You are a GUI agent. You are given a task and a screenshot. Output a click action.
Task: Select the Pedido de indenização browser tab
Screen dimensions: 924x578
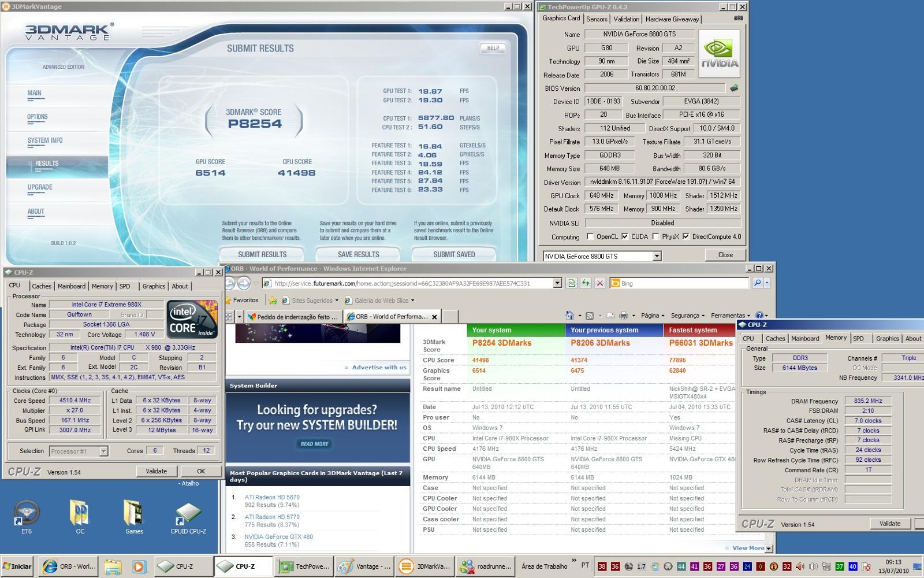pyautogui.click(x=293, y=317)
